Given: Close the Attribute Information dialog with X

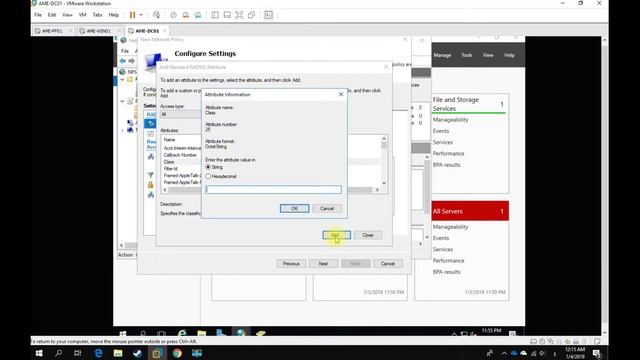Looking at the screenshot, I should coord(341,94).
